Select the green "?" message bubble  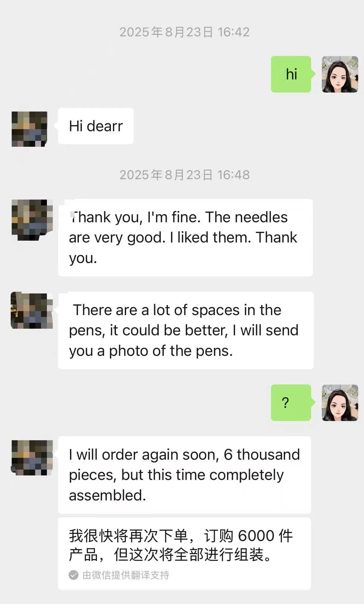click(x=291, y=403)
